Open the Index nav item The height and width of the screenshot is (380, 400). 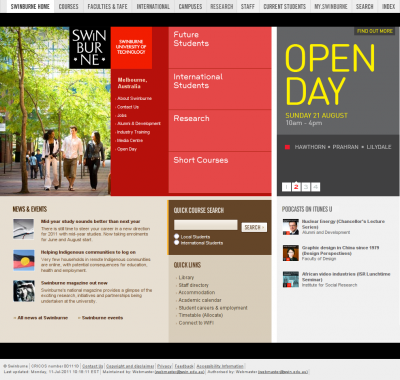click(388, 6)
